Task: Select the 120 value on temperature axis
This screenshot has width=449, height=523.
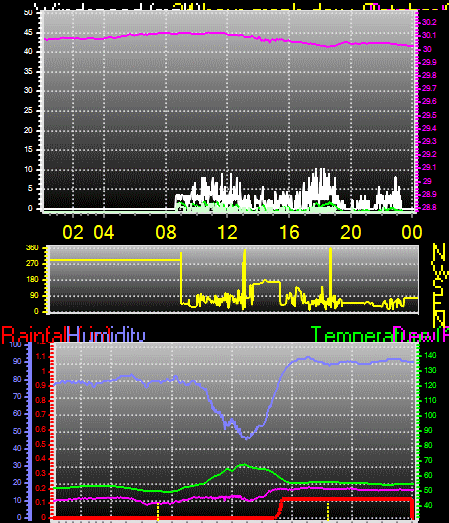Action: tap(430, 386)
